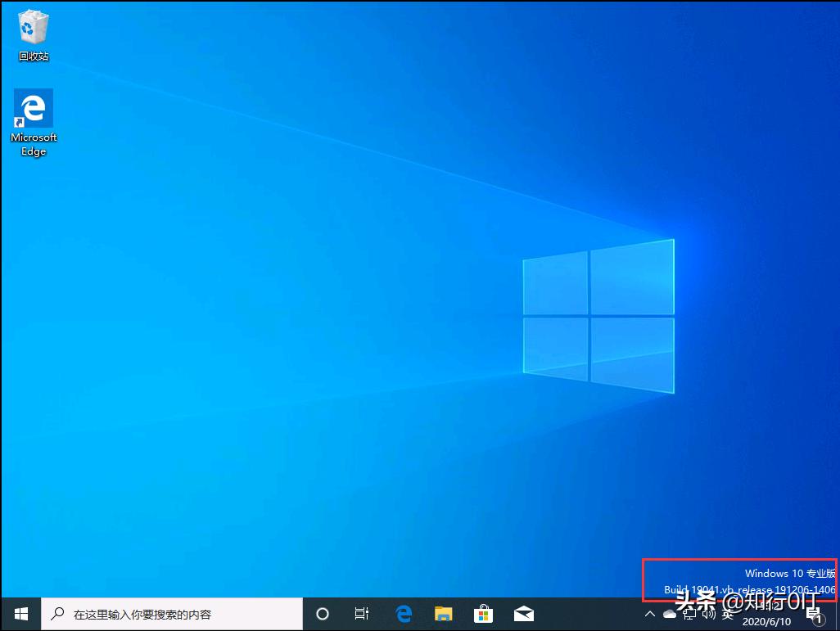Launch the Mail app from the taskbar
The height and width of the screenshot is (631, 840).
click(x=524, y=614)
